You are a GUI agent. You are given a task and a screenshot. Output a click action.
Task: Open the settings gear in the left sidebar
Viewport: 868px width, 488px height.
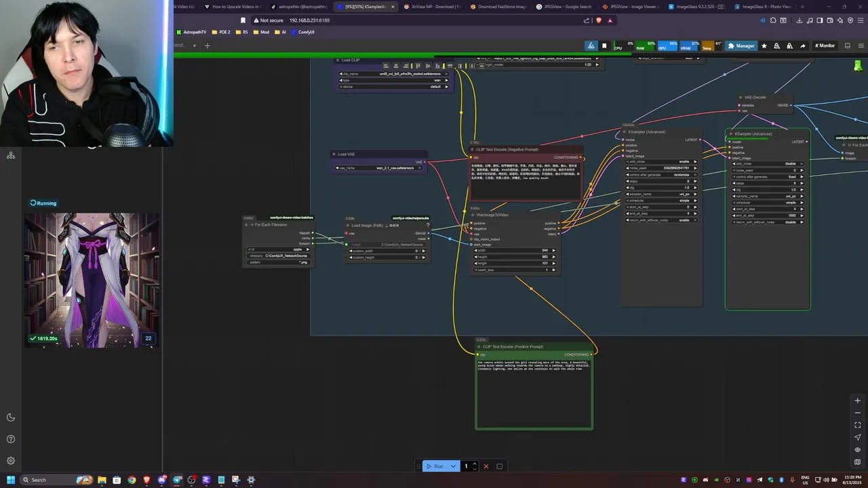tap(11, 461)
